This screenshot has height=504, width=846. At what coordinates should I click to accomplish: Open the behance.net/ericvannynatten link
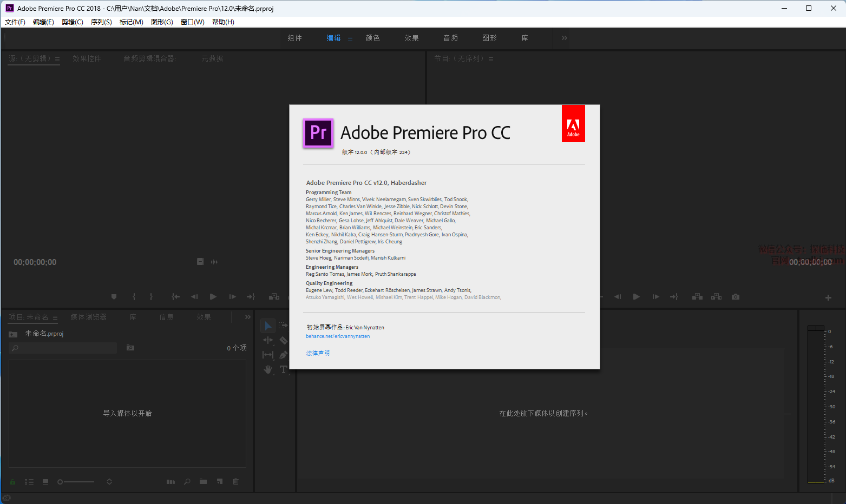338,336
